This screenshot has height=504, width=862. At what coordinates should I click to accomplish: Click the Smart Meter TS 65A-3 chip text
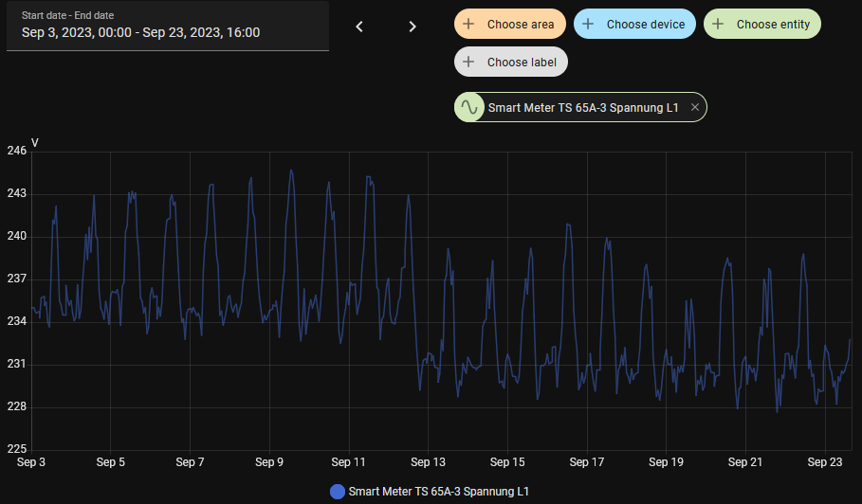tap(583, 108)
